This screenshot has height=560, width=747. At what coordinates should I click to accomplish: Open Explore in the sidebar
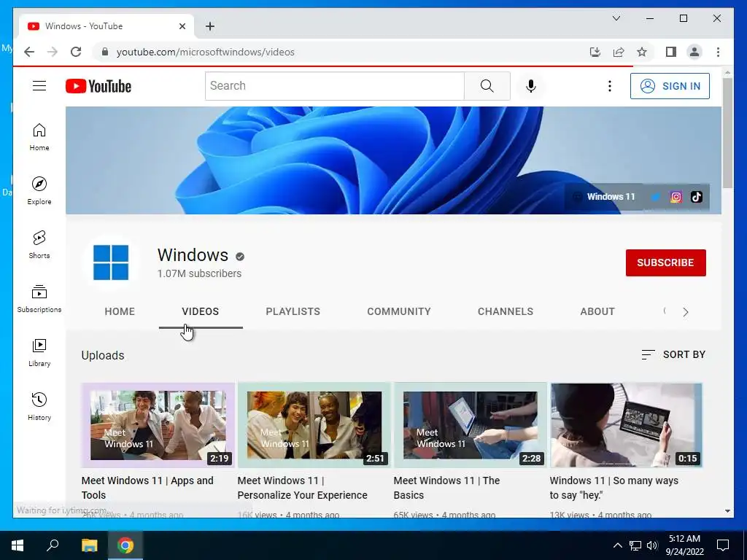tap(39, 191)
